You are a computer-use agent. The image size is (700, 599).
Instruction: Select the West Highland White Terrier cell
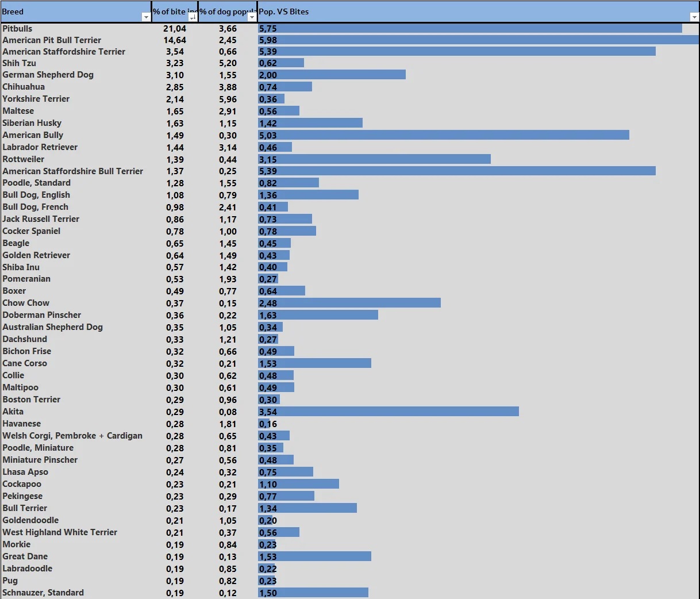(x=60, y=532)
